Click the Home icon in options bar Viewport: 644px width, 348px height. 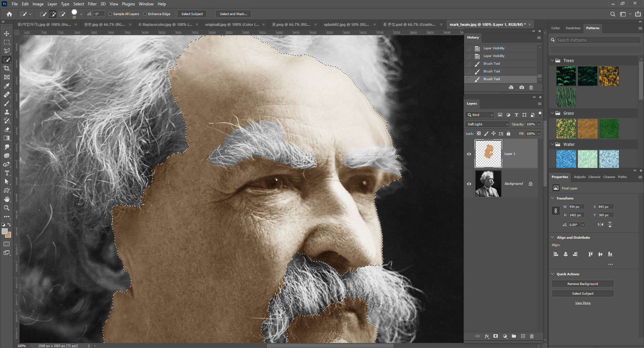coord(9,14)
